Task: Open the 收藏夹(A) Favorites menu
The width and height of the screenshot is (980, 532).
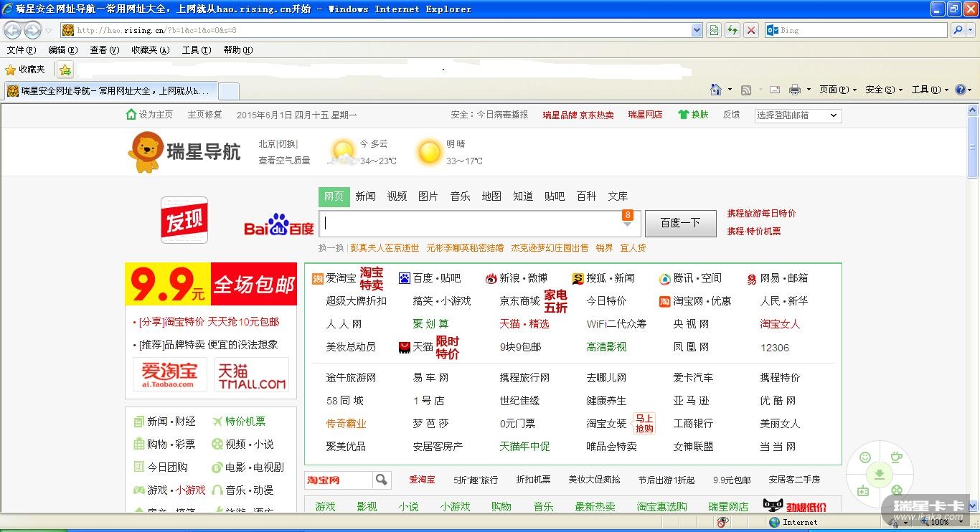Action: (x=150, y=50)
